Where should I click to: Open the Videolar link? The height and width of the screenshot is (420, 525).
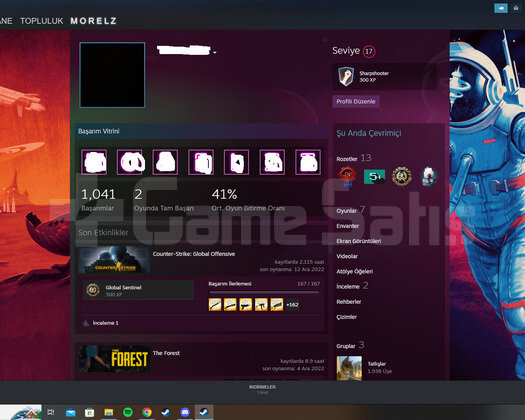pos(347,256)
